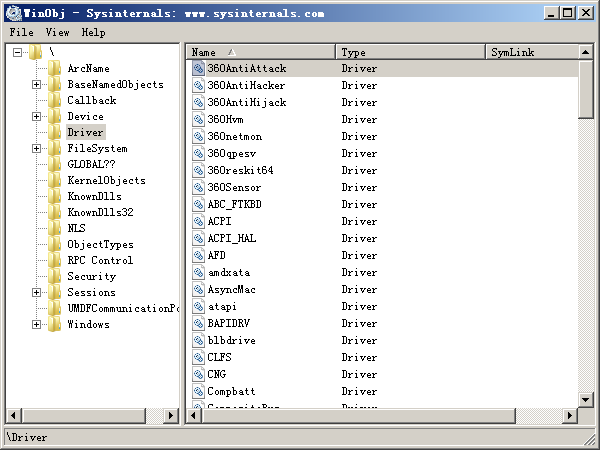Click the driver icon beside 360AntiAttack
The width and height of the screenshot is (600, 450).
[198, 68]
